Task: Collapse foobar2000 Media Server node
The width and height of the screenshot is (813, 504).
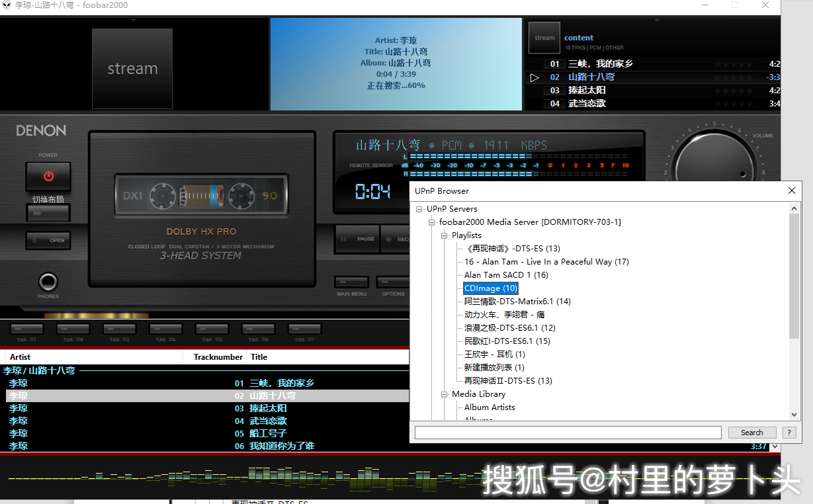Action: tap(432, 222)
